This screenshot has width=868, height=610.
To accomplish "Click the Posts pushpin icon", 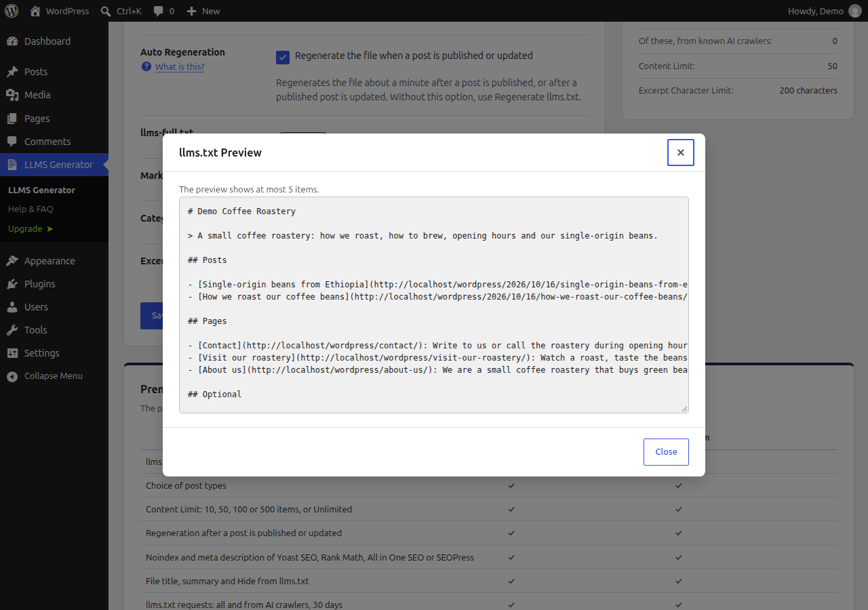I will pyautogui.click(x=12, y=72).
